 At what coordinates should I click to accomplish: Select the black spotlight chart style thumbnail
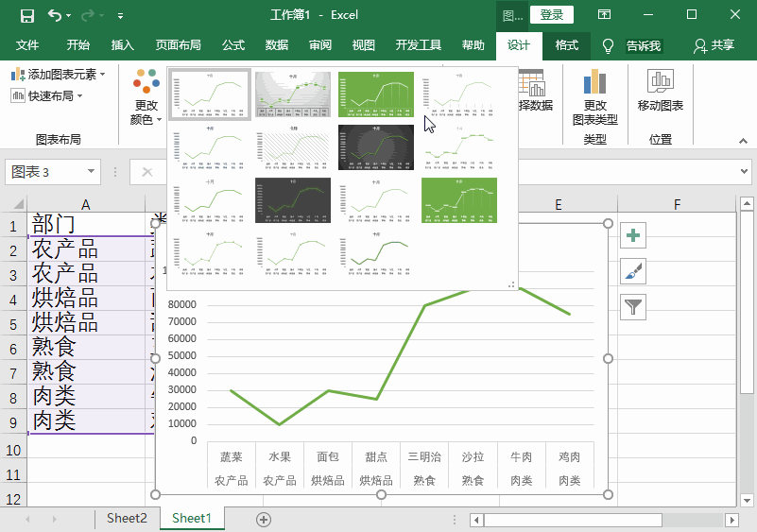[376, 147]
